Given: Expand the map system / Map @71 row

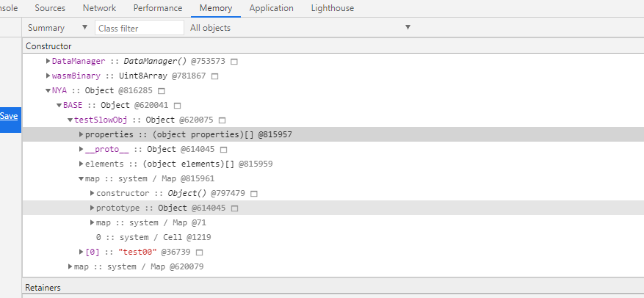Looking at the screenshot, I should (93, 223).
